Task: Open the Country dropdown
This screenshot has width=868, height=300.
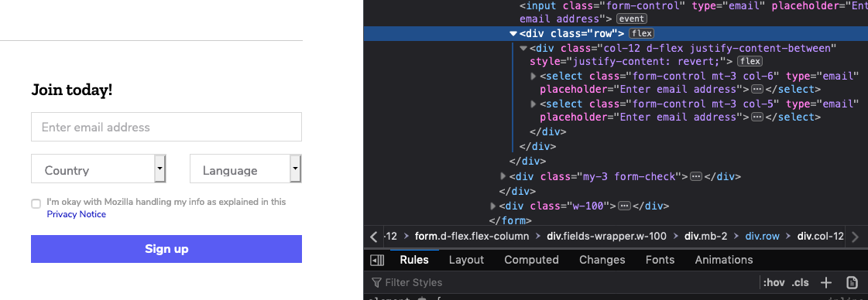Action: pyautogui.click(x=98, y=169)
